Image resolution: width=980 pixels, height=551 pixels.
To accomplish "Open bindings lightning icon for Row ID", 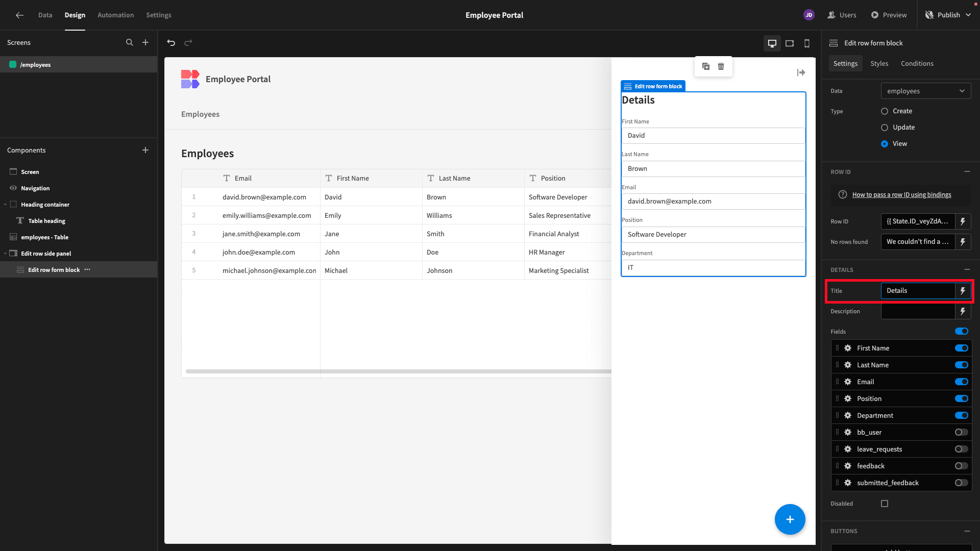I will (x=963, y=221).
